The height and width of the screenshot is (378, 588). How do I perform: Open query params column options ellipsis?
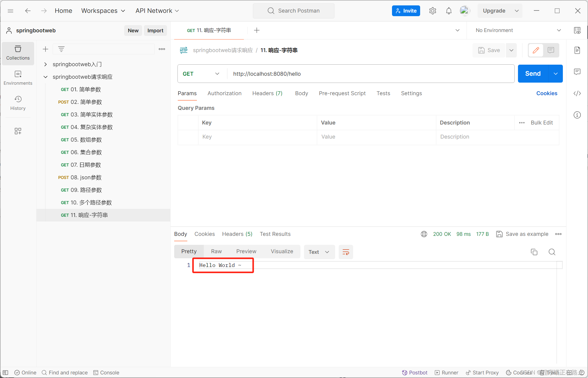coord(522,123)
